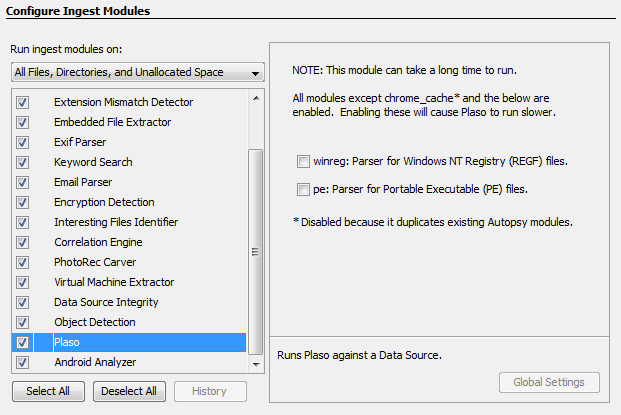
Task: Disable the Exif Parser module checkbox
Action: coord(23,142)
